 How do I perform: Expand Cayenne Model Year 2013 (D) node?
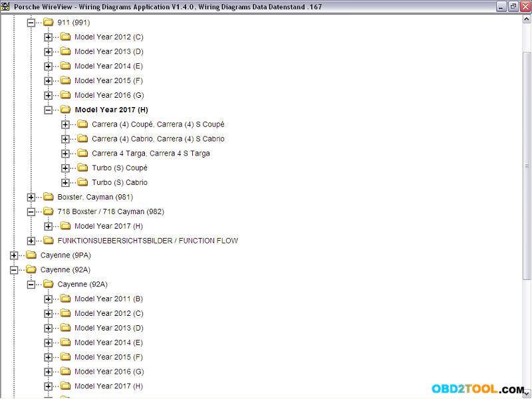[48, 329]
